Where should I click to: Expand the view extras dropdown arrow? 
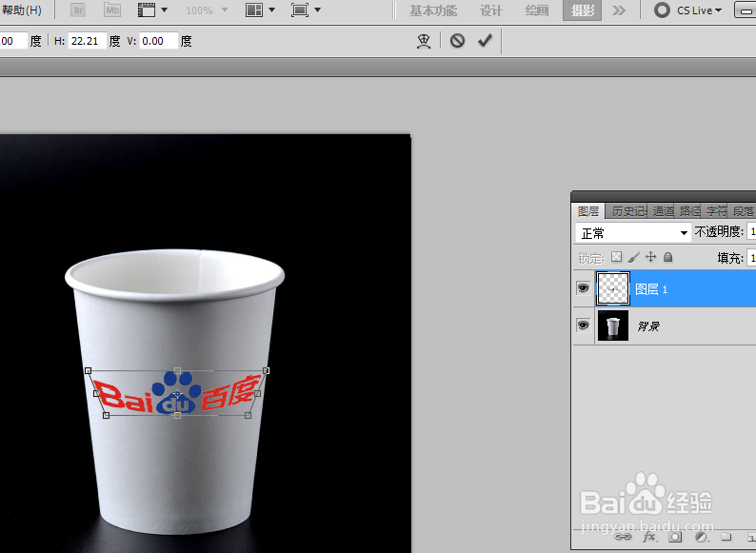click(164, 10)
